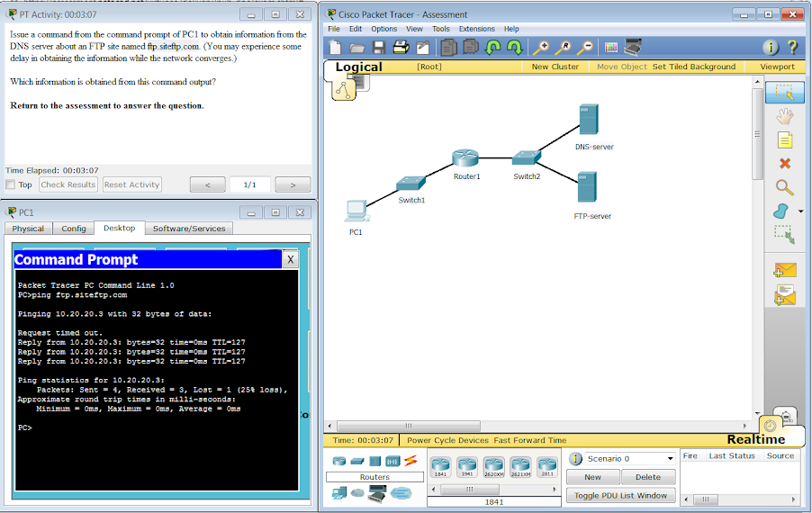Screen dimensions: 812x513
Task: Click Fast Forward Time
Action: (x=529, y=440)
